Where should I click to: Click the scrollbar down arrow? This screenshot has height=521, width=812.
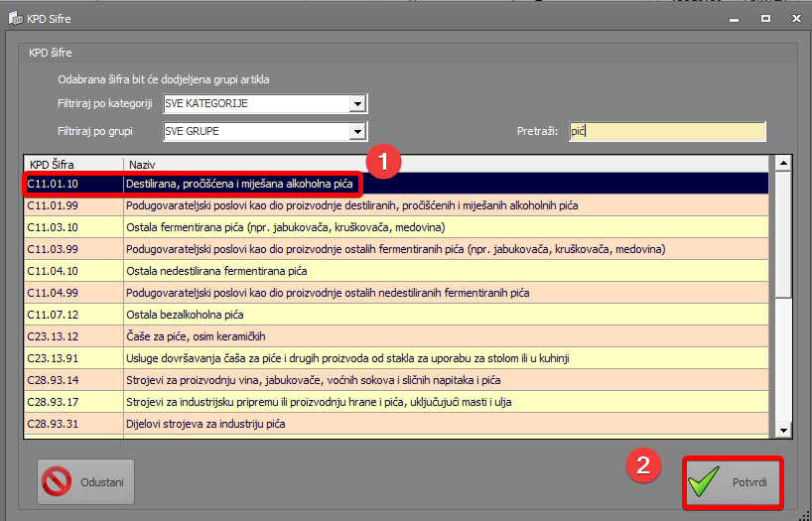(783, 430)
